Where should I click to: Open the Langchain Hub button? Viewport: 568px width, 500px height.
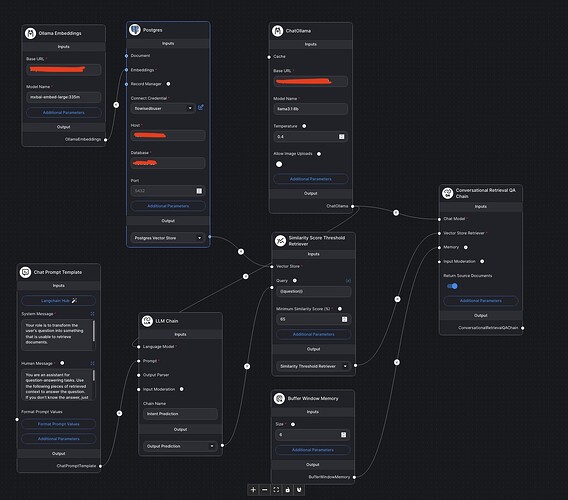(x=58, y=300)
